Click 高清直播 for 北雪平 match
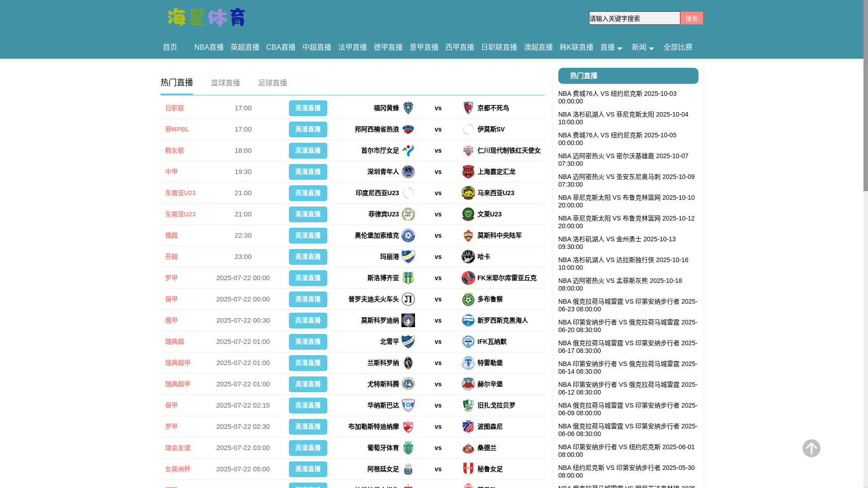868x488 pixels. [308, 342]
